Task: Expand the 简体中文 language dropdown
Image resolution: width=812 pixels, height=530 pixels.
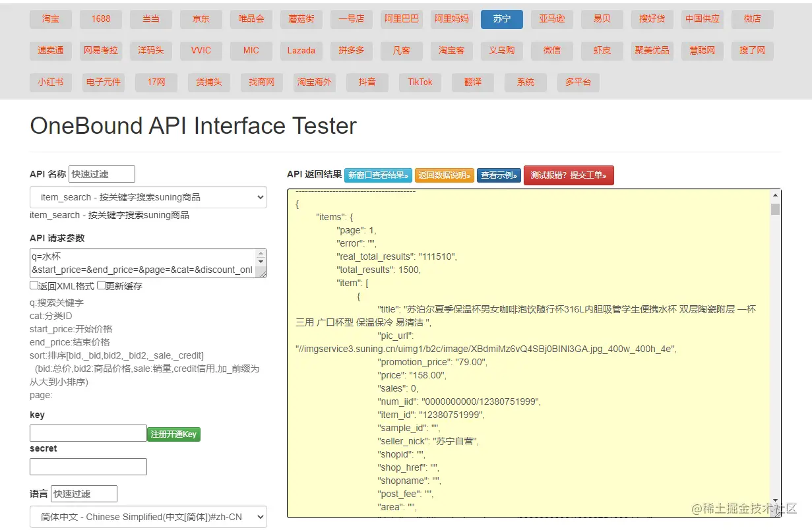Action: 148,517
